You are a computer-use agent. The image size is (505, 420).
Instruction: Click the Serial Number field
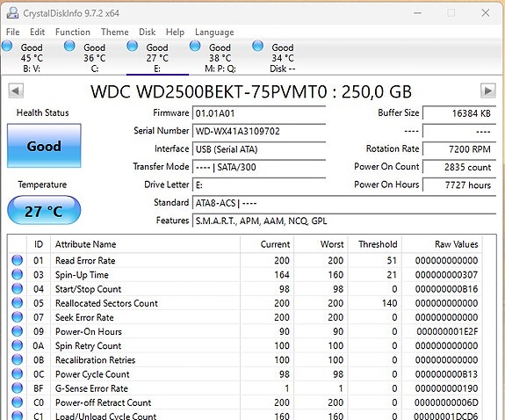[x=259, y=131]
